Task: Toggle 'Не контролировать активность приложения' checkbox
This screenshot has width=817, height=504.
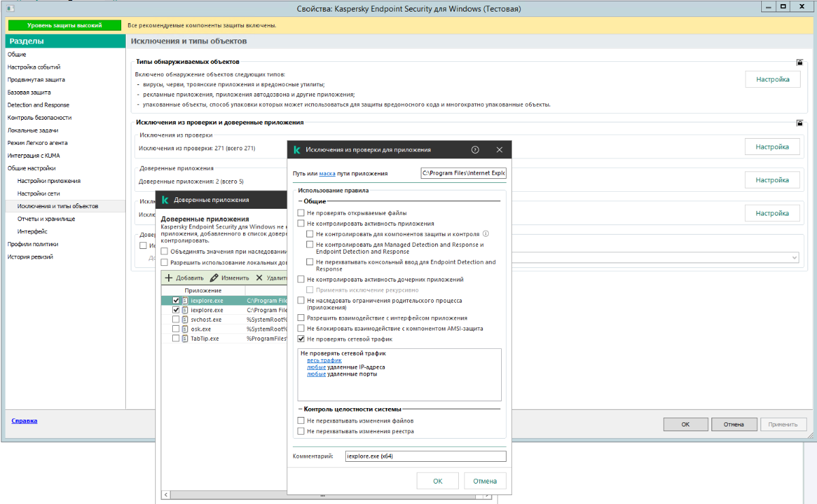Action: pos(301,223)
